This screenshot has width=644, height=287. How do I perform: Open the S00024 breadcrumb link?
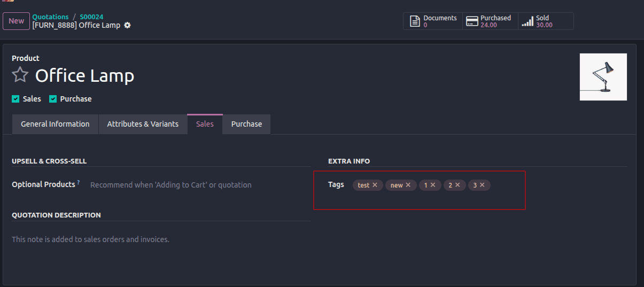pyautogui.click(x=91, y=17)
